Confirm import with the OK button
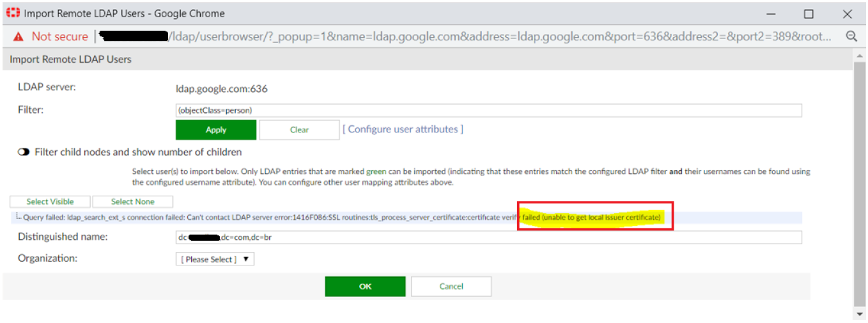This screenshot has height=323, width=868. pos(365,286)
